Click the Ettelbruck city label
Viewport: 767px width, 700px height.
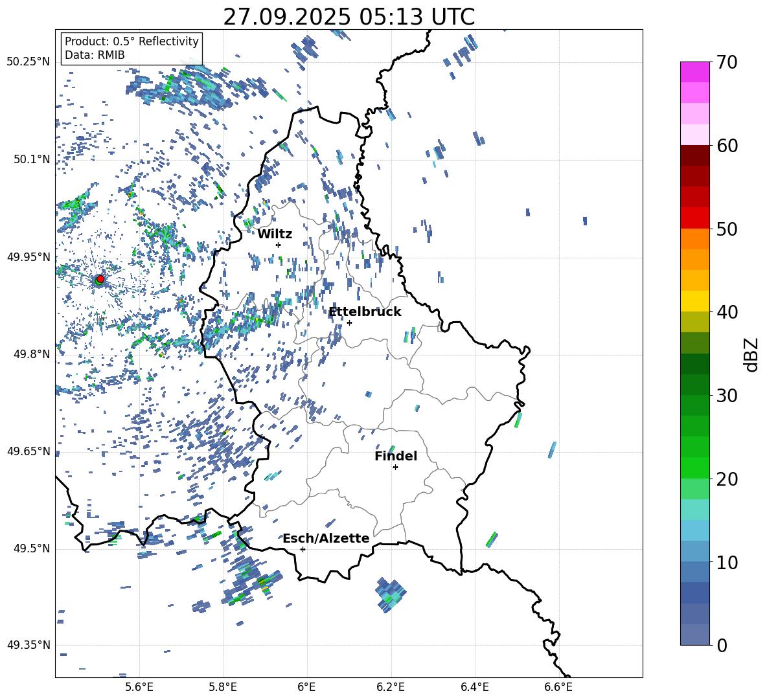[365, 312]
